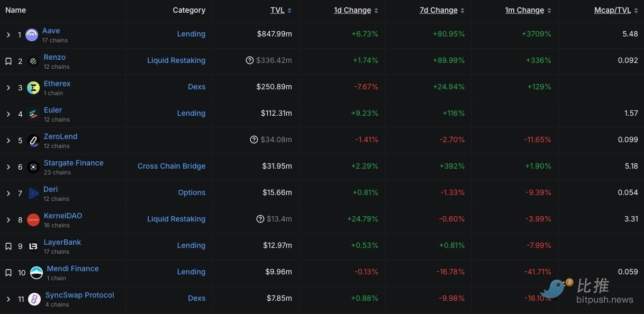This screenshot has width=644, height=314.
Task: Open the Cross Chain Bridge category link
Action: 171,166
